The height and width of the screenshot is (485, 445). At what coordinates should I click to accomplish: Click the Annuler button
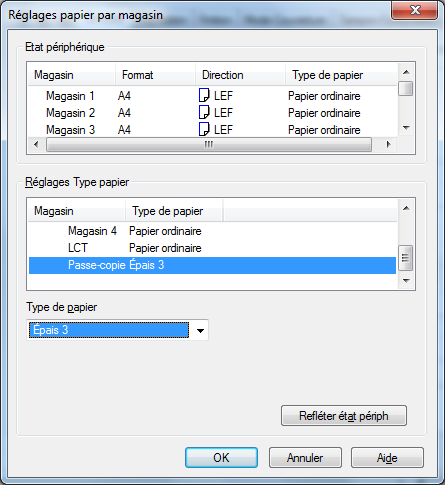click(x=305, y=458)
